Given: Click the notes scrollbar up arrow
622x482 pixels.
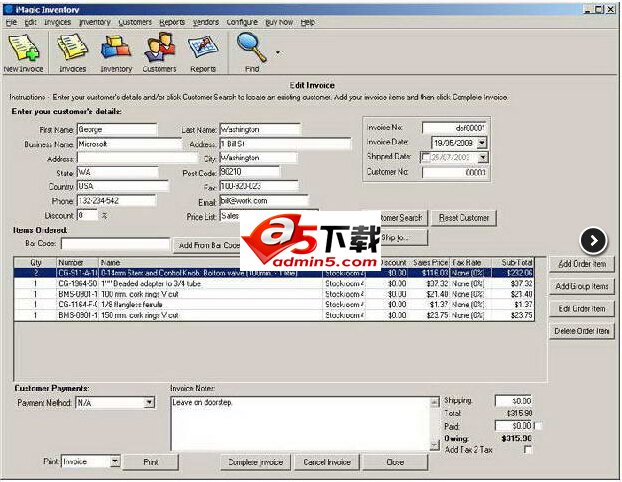Looking at the screenshot, I should (x=435, y=402).
